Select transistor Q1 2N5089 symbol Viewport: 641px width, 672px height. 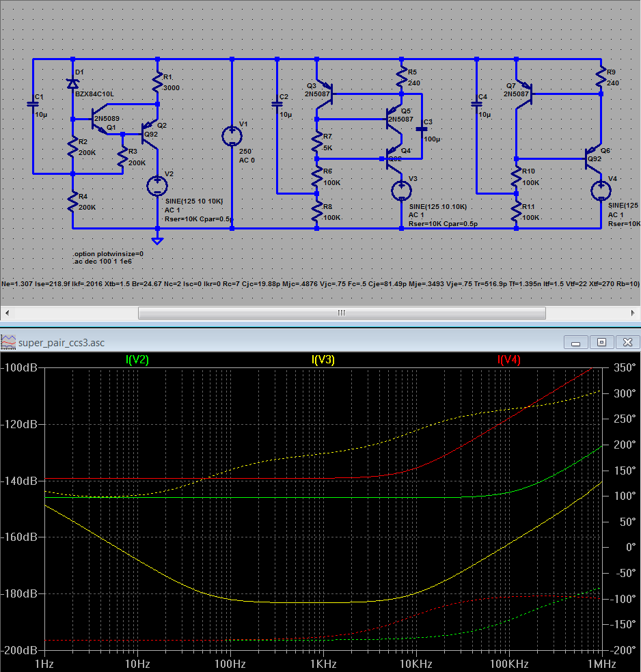pyautogui.click(x=100, y=119)
